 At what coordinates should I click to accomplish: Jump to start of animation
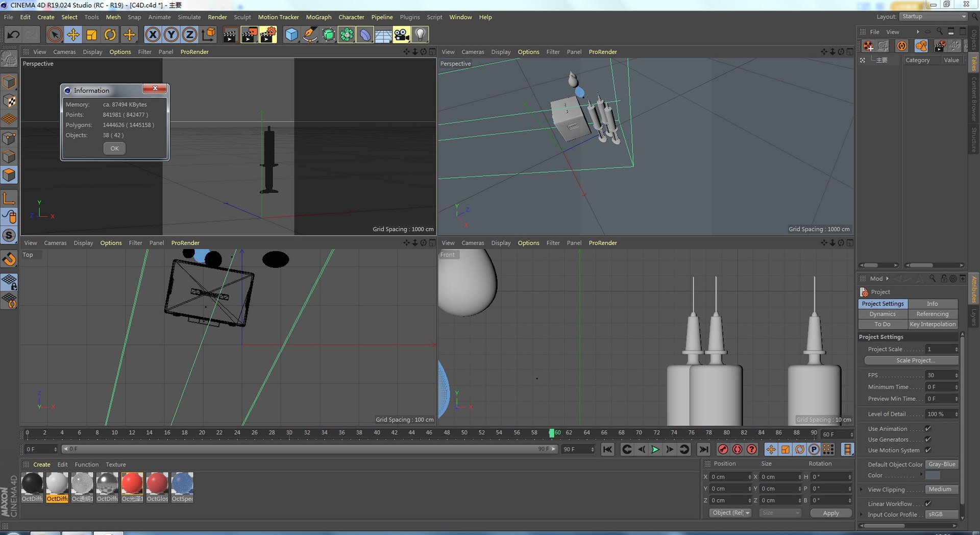[607, 449]
